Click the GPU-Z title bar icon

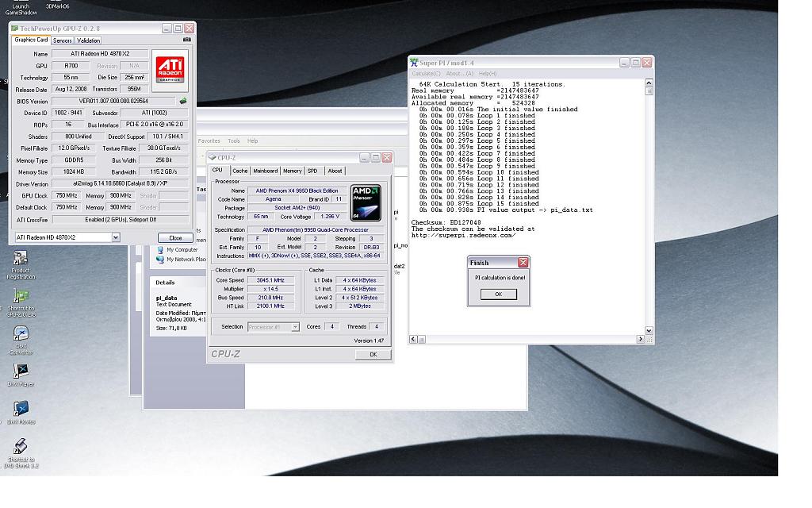click(x=14, y=28)
